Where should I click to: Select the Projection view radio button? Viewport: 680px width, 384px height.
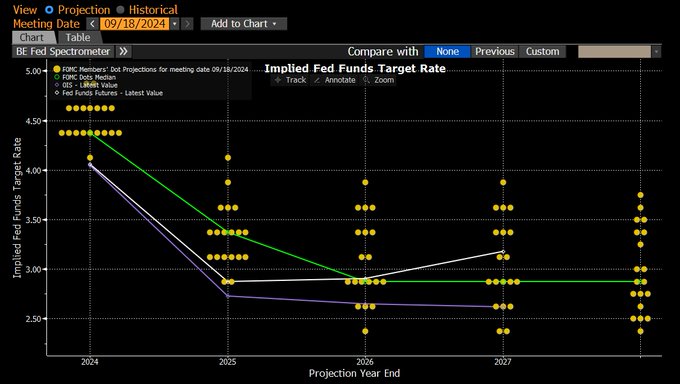(49, 10)
